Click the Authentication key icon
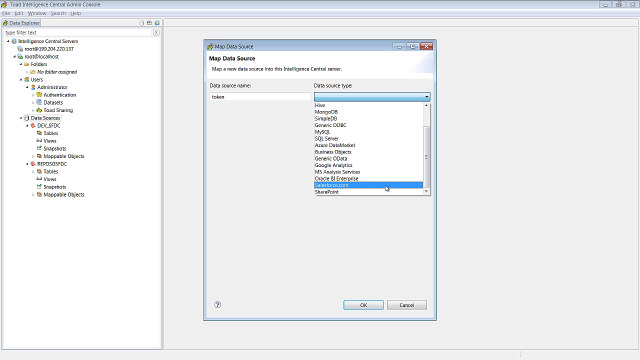Image resolution: width=640 pixels, height=360 pixels. pyautogui.click(x=39, y=95)
